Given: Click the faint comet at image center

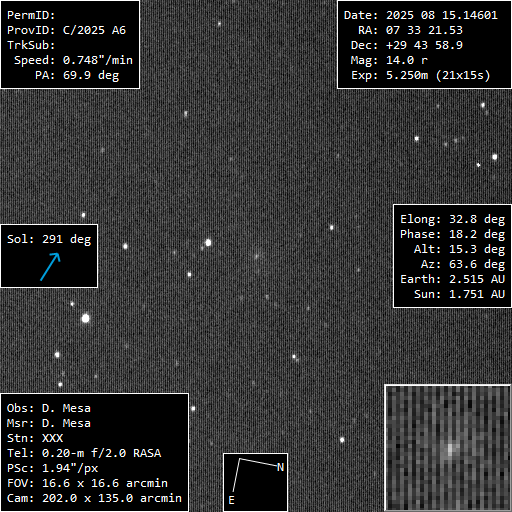Looking at the screenshot, I should (x=257, y=256).
